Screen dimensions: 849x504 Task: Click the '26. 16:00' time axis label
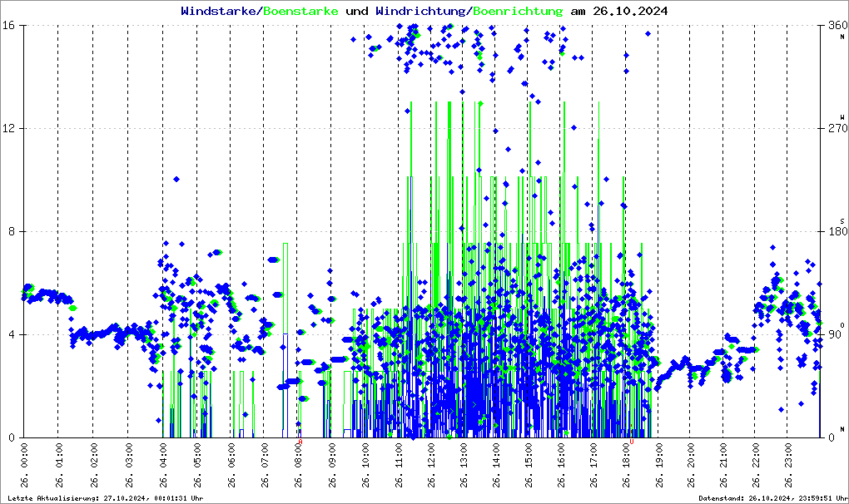click(561, 465)
